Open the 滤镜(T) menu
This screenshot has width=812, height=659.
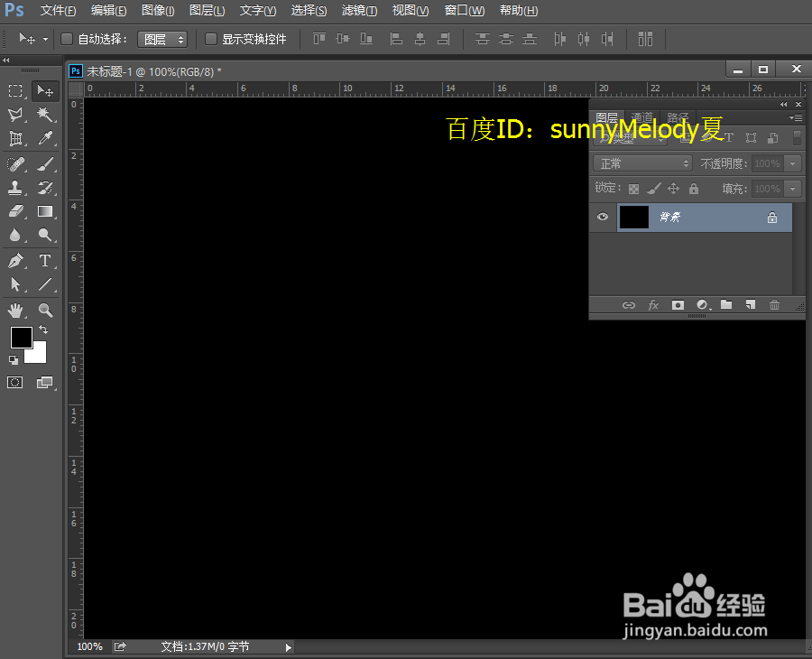pos(359,10)
